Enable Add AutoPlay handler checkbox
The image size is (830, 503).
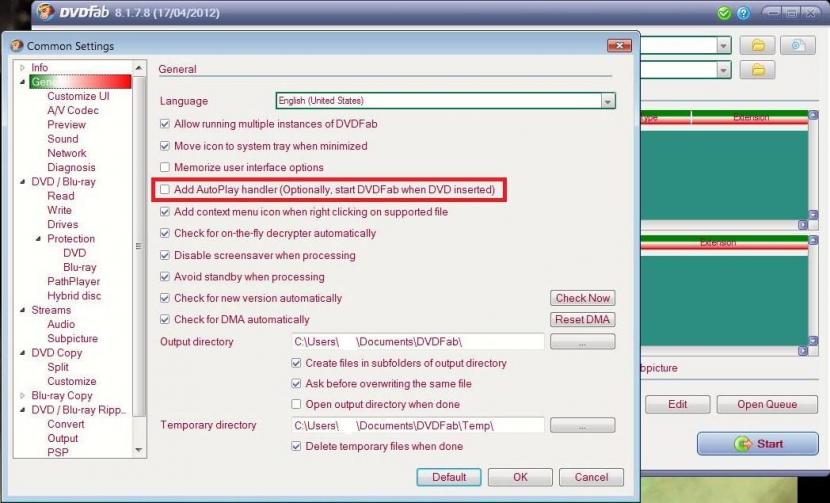click(165, 190)
